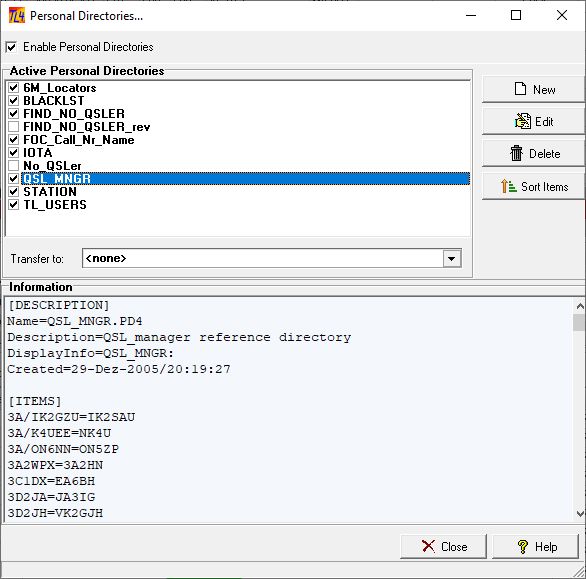Toggle the Enable Personal Directories checkbox
Screen dimensions: 586x579
click(11, 47)
